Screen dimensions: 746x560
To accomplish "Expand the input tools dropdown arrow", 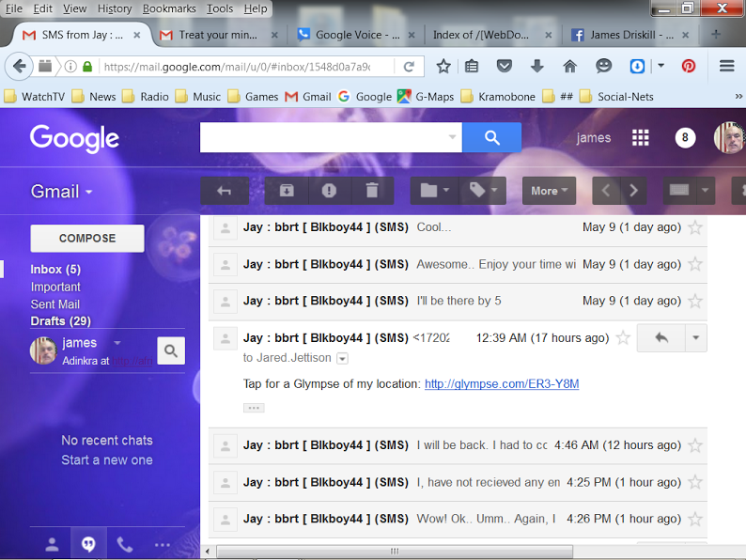I will 706,191.
